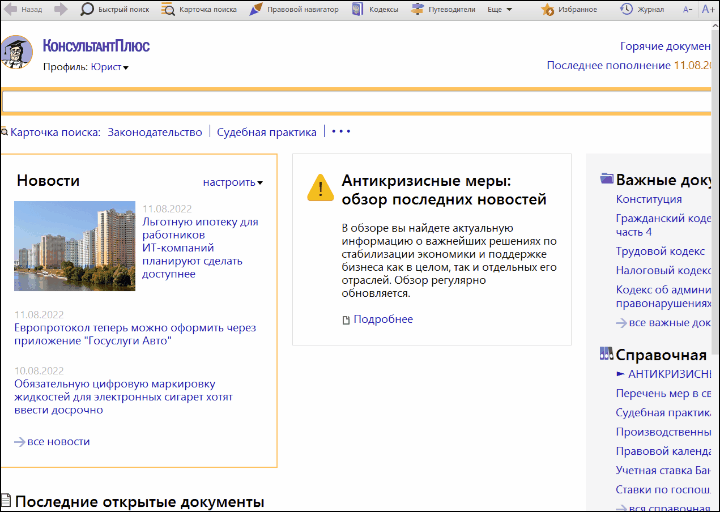
Task: Click the forward arrow icon in toolbar
Action: pos(61,9)
